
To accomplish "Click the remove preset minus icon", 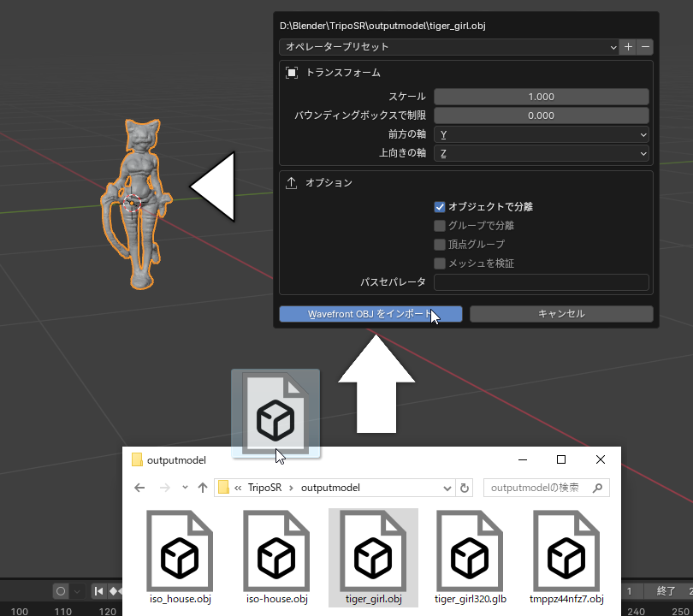I will [646, 47].
